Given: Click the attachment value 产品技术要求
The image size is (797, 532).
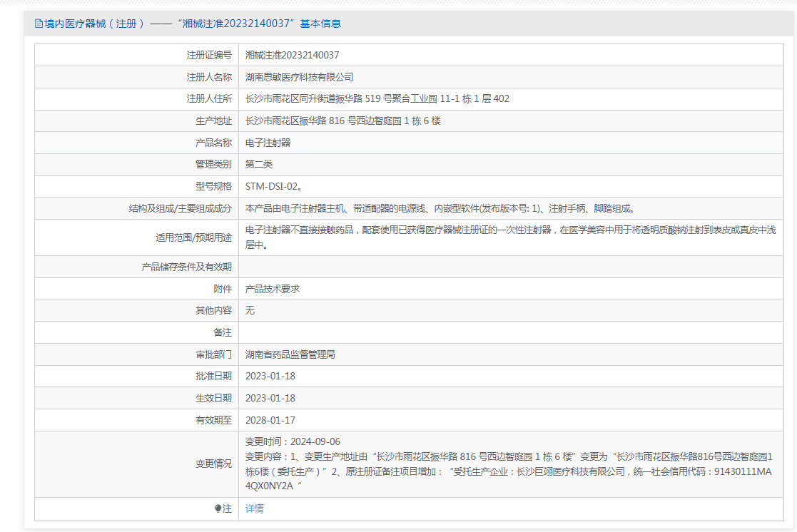Looking at the screenshot, I should (272, 289).
